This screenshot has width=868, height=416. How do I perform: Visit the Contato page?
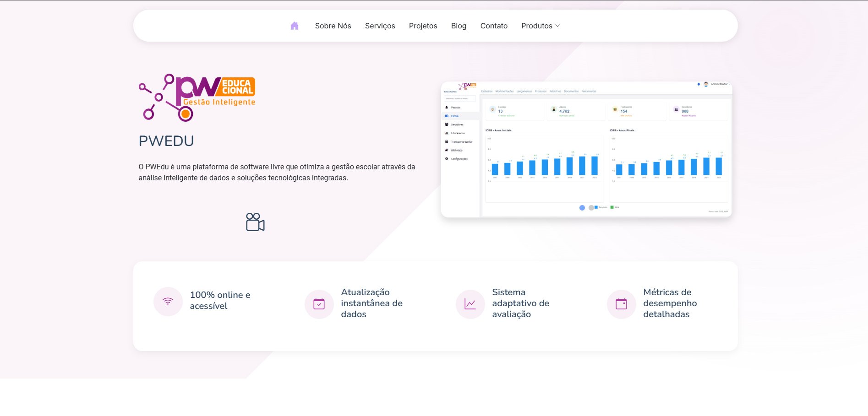494,26
